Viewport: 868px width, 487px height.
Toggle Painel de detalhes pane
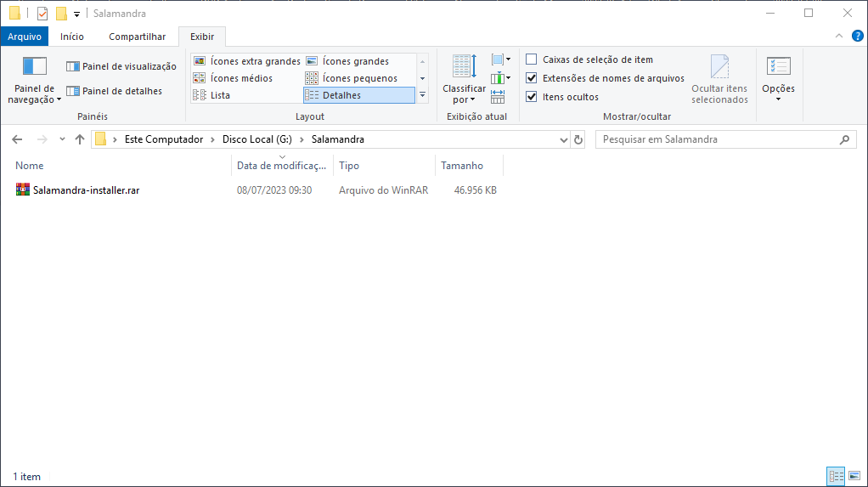pyautogui.click(x=114, y=91)
